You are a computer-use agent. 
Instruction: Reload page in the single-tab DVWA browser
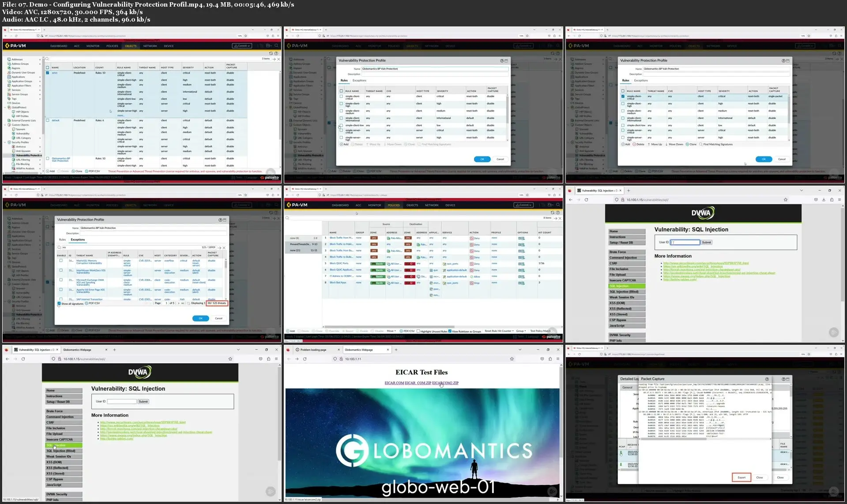point(586,200)
